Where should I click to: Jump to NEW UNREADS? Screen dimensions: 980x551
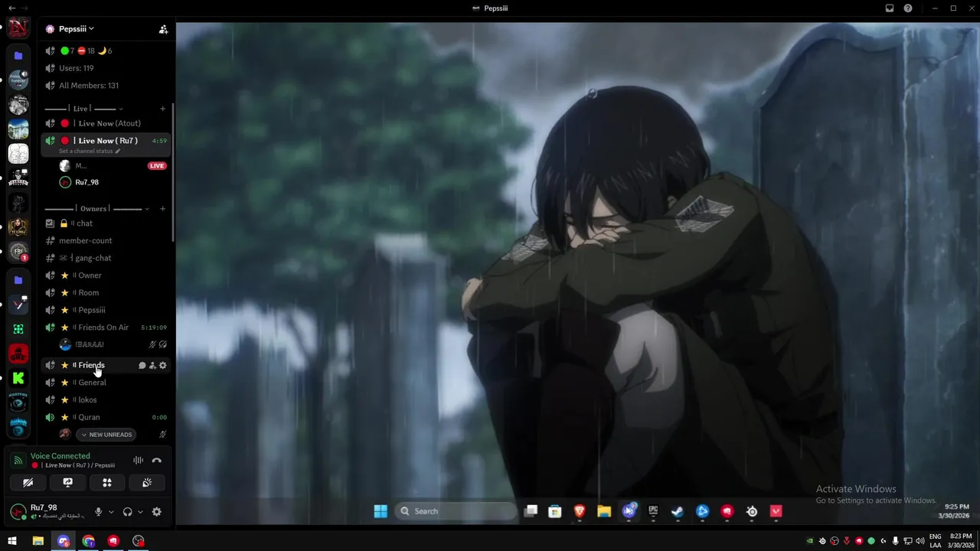(x=106, y=435)
